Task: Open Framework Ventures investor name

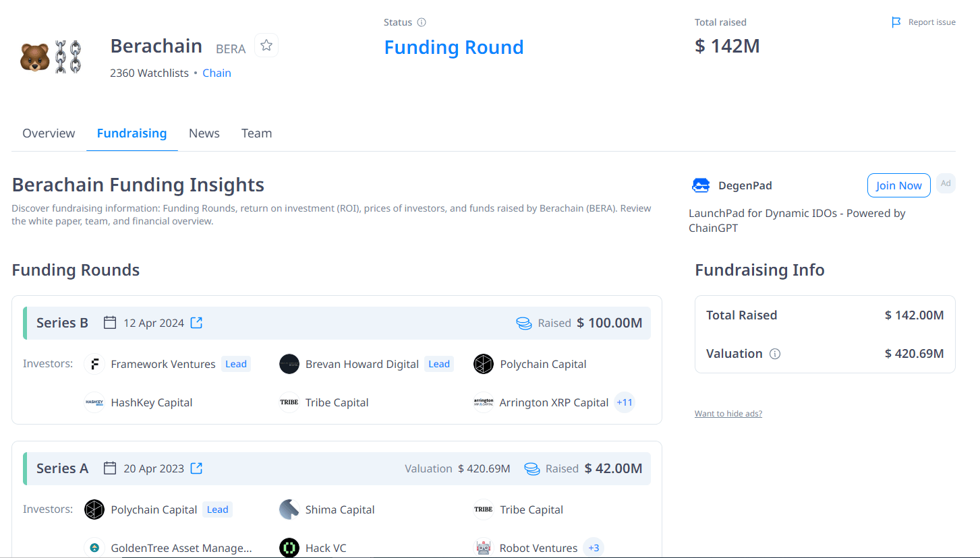Action: tap(163, 364)
